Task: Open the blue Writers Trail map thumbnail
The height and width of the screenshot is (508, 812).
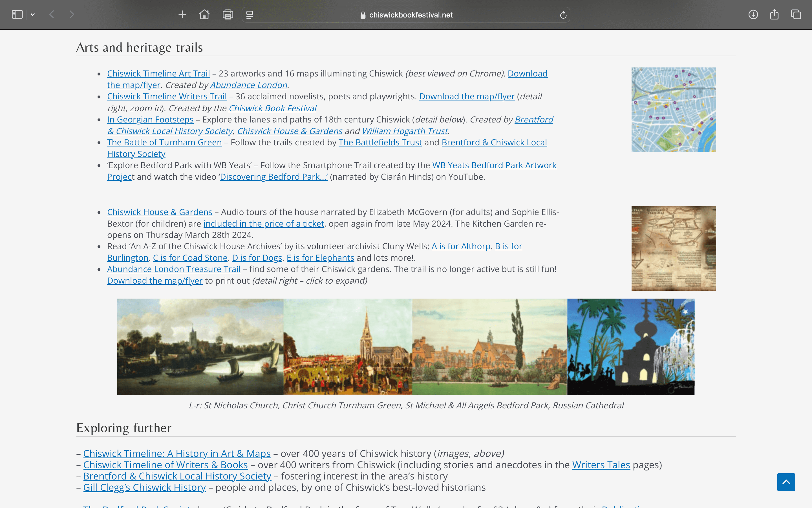Action: pos(673,110)
